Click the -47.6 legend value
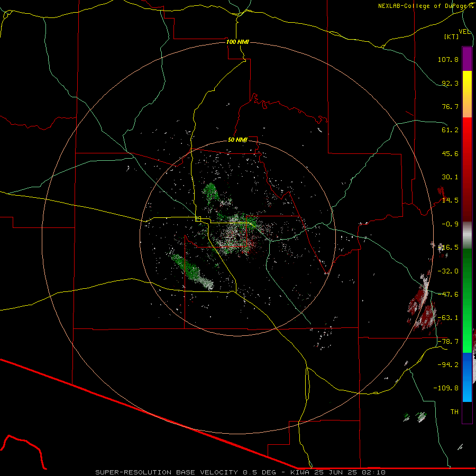 (x=448, y=295)
